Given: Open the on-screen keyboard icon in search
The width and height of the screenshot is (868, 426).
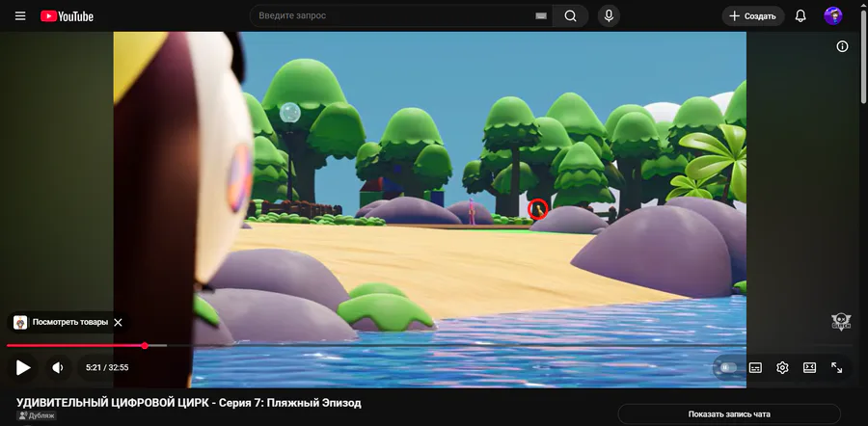Looking at the screenshot, I should tap(541, 16).
